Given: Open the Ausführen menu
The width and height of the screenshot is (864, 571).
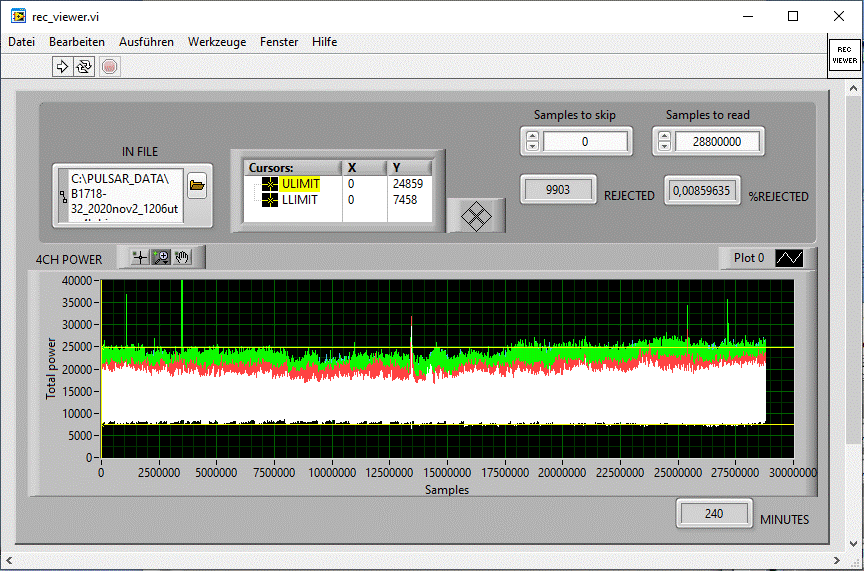Looking at the screenshot, I should tap(146, 42).
